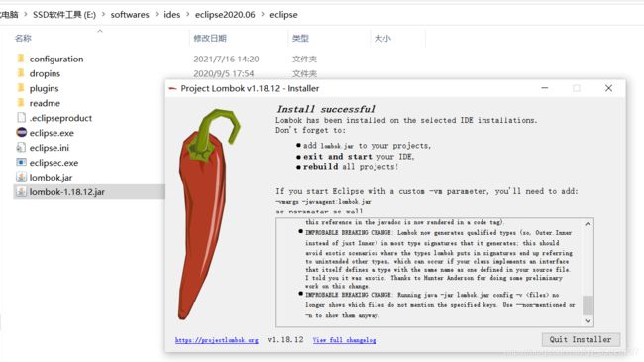Click the eclipse.exe application icon
Image resolution: width=644 pixels, height=362 pixels.
[x=21, y=133]
